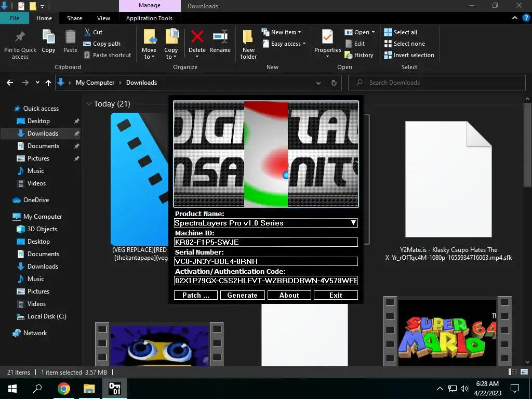This screenshot has width=532, height=399.
Task: Open the File menu
Action: (x=15, y=18)
